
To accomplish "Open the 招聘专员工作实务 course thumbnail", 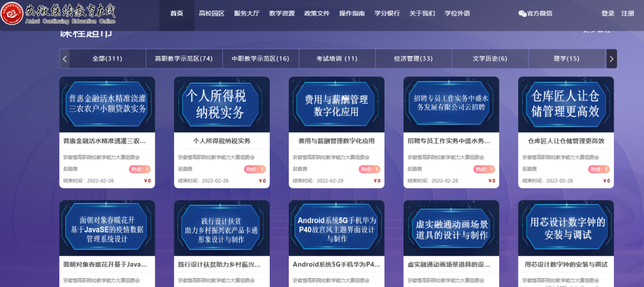I will click(451, 105).
